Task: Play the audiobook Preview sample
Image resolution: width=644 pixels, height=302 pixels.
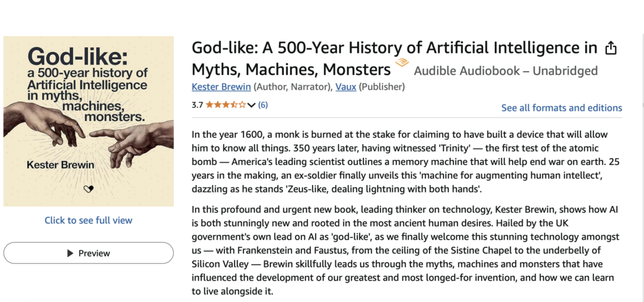Action: click(88, 253)
